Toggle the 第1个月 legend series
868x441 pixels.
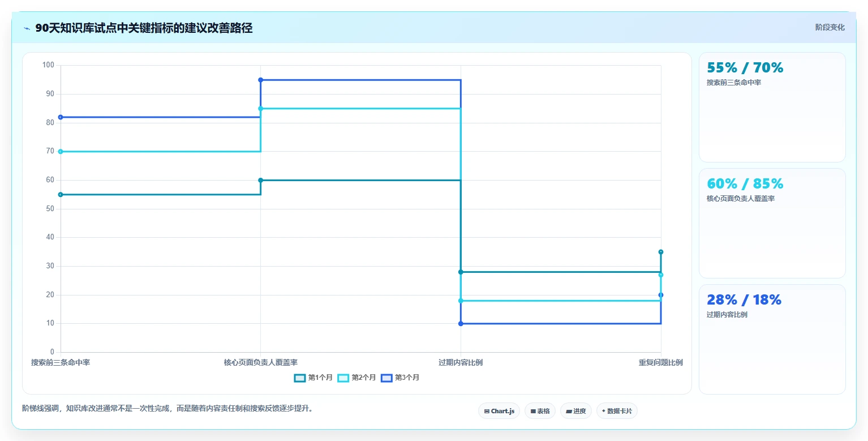[313, 378]
